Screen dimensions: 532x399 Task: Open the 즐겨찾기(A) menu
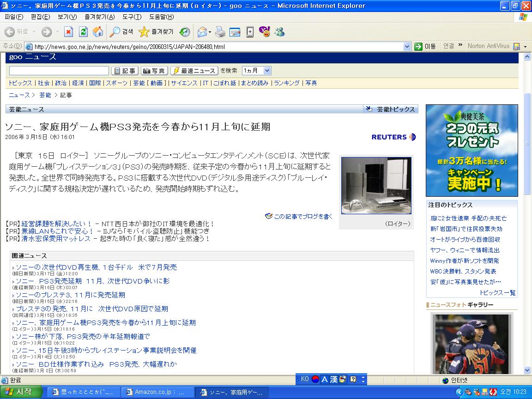(100, 17)
